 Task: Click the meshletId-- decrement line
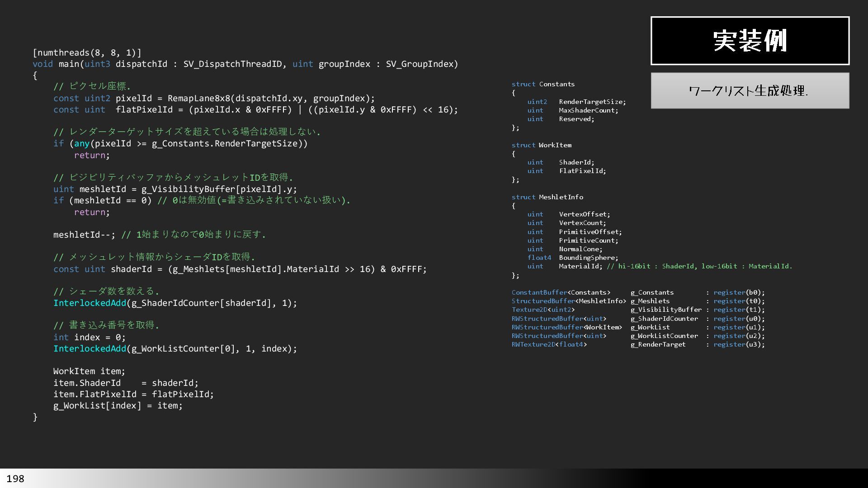[160, 235]
